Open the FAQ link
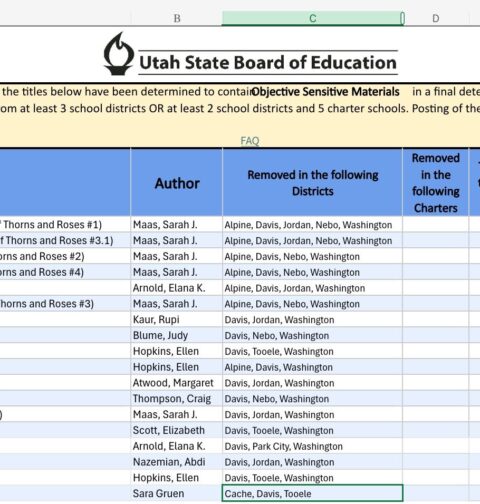 [x=250, y=141]
